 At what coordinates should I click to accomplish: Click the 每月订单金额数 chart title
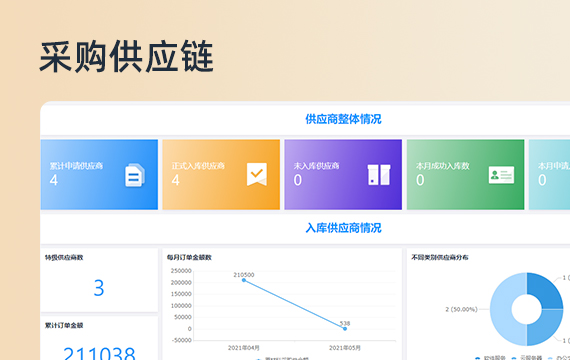(x=189, y=257)
